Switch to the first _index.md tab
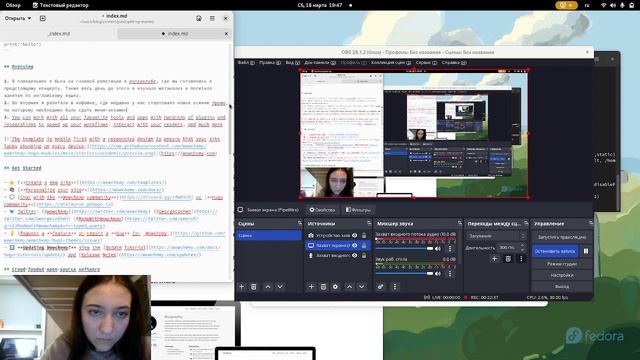The image size is (640, 360). pos(59,33)
